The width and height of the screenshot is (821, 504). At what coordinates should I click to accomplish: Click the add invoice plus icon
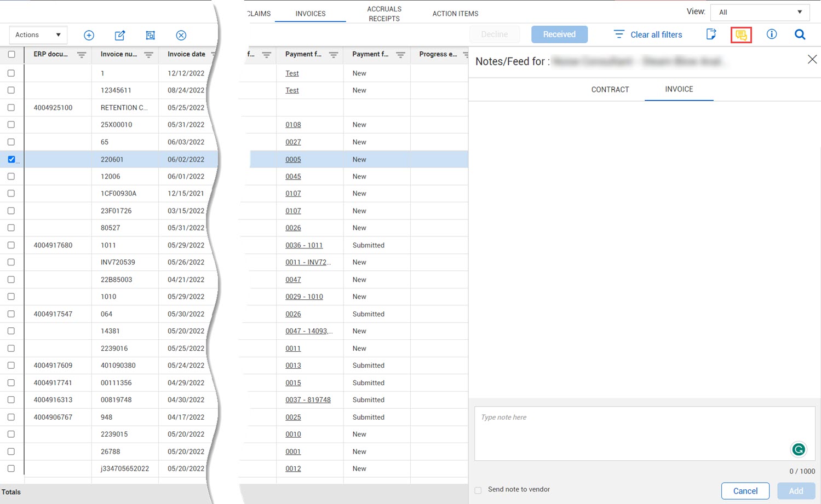[89, 36]
